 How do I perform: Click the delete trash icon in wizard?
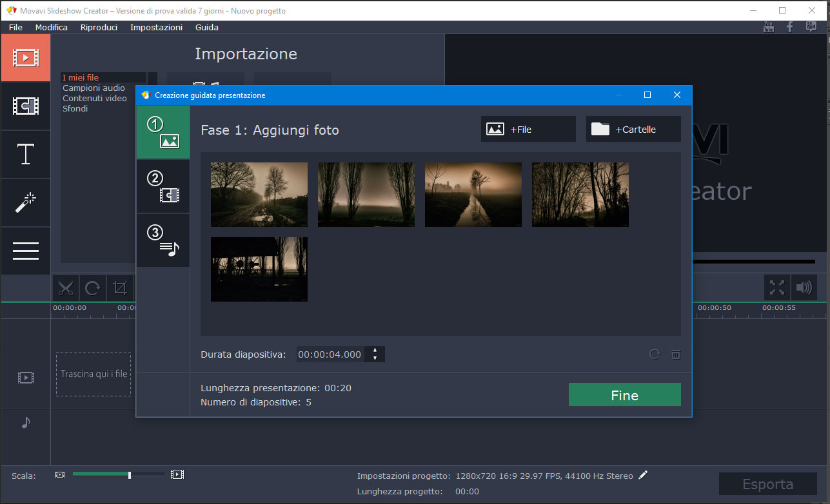[675, 354]
